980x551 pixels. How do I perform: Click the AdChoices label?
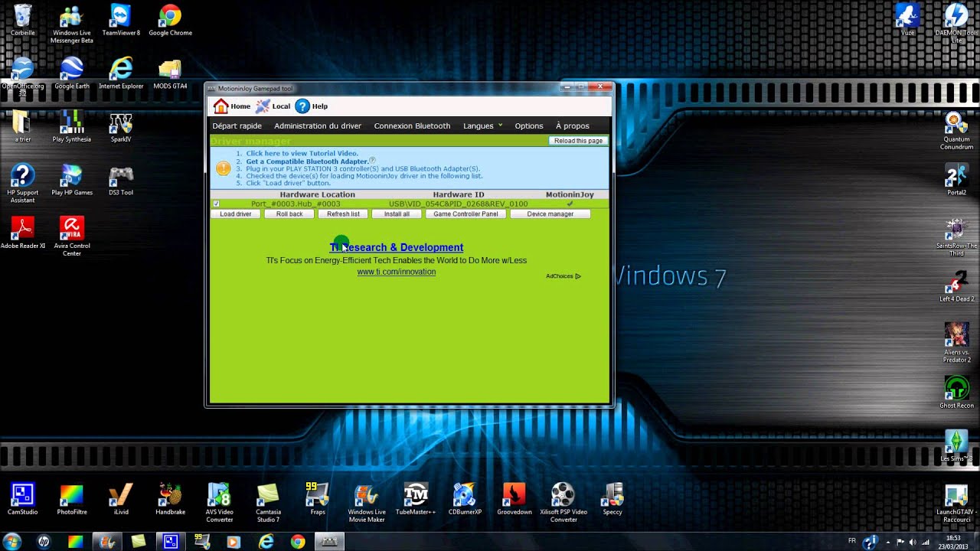pos(563,276)
